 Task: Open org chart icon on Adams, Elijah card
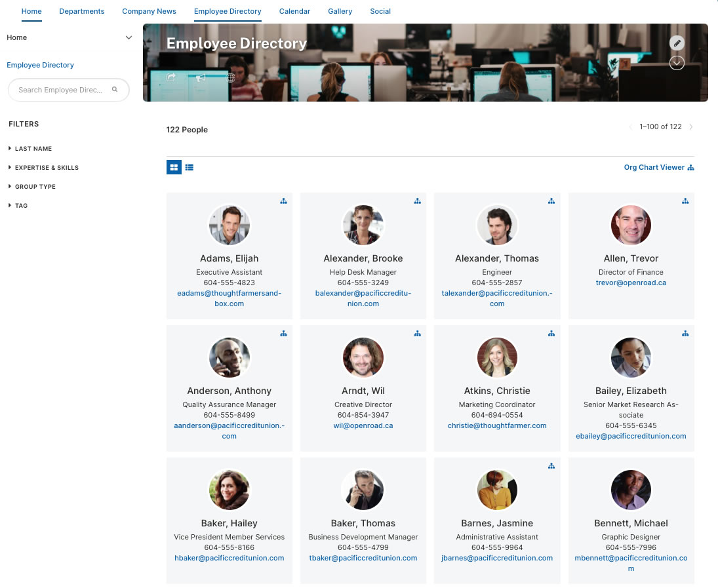tap(283, 201)
